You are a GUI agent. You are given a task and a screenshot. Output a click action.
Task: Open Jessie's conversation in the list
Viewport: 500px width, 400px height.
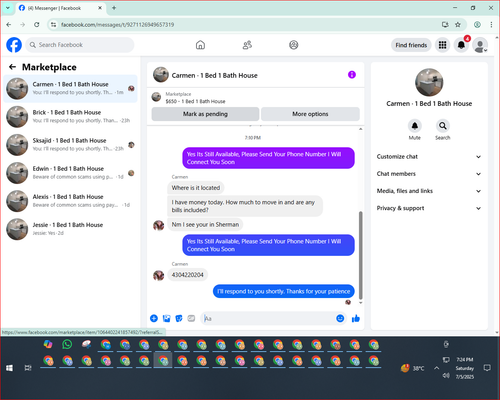pyautogui.click(x=70, y=229)
